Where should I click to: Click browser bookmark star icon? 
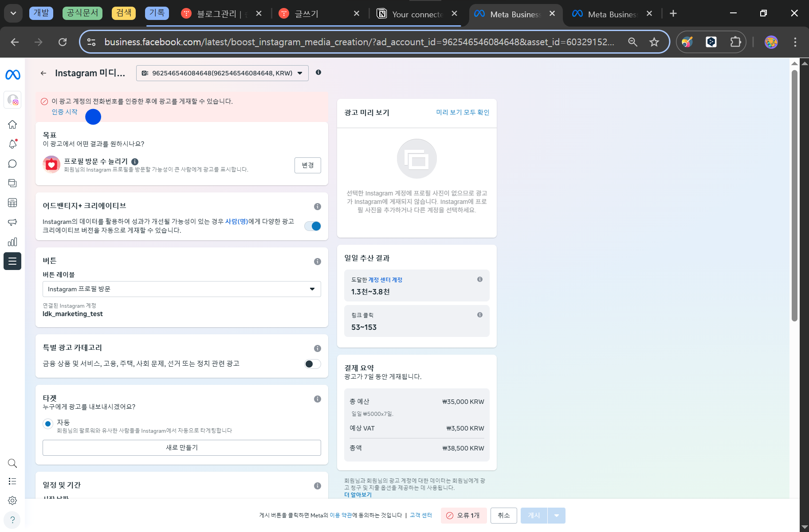654,42
